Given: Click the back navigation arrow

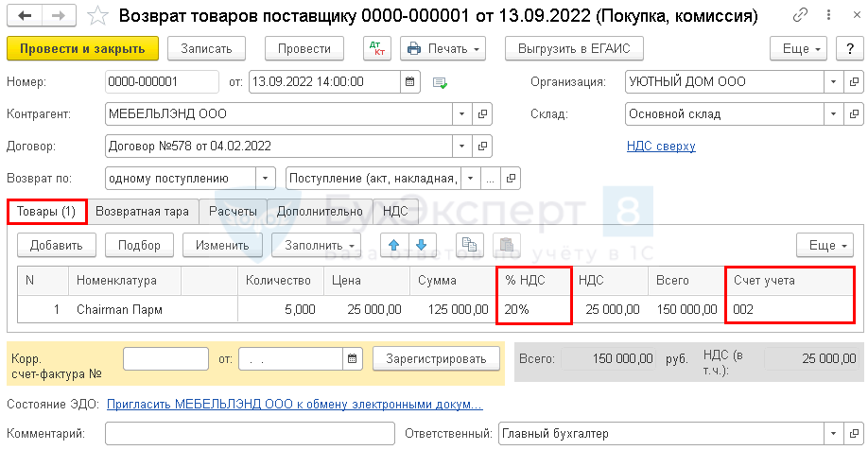Looking at the screenshot, I should (x=25, y=16).
